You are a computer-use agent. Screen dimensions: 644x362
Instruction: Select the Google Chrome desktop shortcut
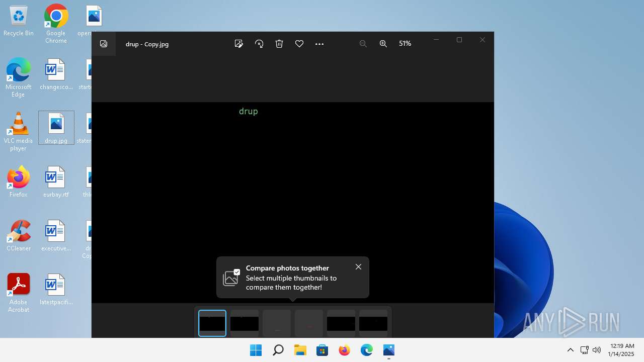point(56,24)
